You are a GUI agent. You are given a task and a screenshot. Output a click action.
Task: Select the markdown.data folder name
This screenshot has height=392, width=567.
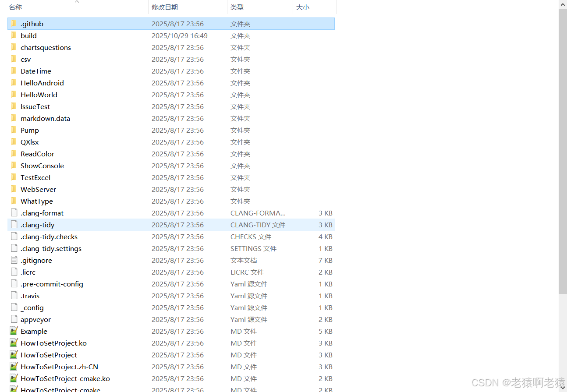(x=45, y=118)
